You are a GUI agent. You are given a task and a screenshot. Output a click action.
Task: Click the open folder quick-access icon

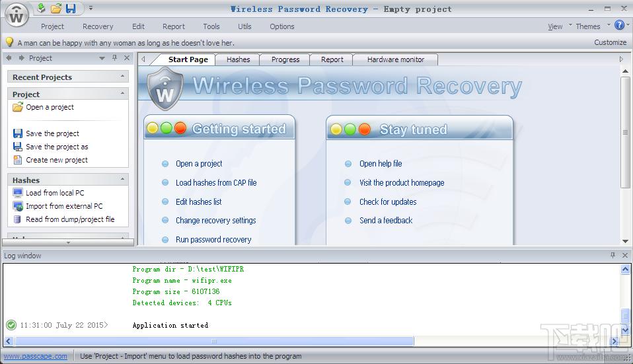click(56, 8)
